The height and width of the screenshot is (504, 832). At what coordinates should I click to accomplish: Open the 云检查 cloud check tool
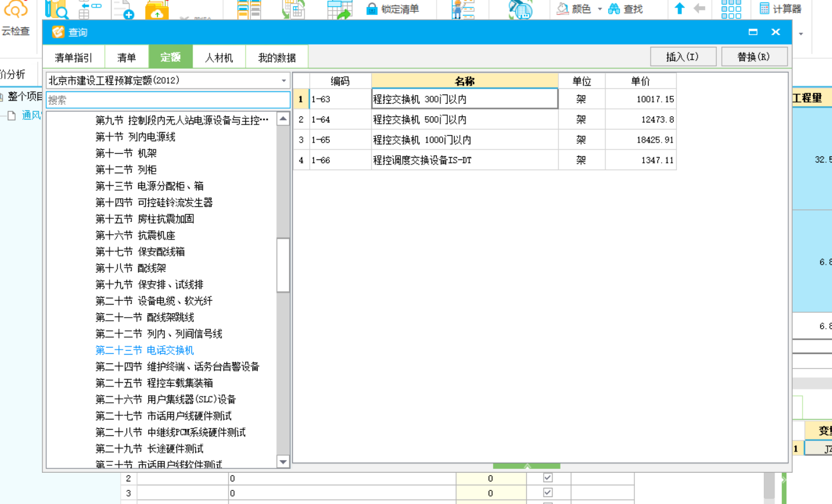(16, 19)
